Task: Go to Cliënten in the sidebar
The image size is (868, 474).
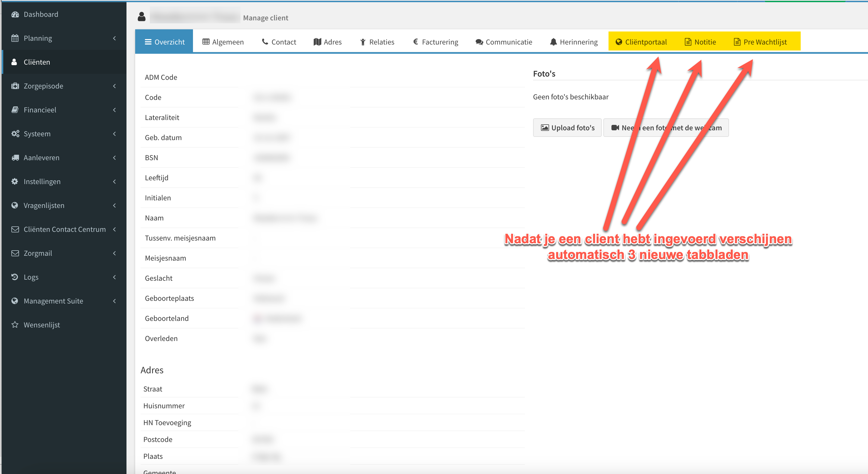Action: pyautogui.click(x=64, y=62)
